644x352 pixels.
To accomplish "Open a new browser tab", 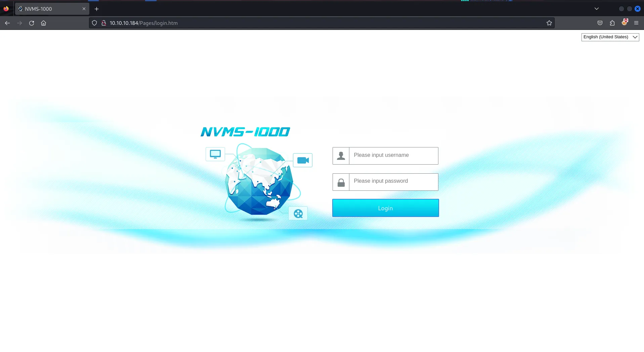I will tap(97, 9).
